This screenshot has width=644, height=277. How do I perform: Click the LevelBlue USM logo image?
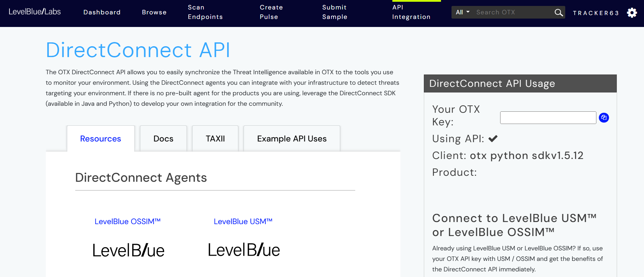(x=244, y=250)
